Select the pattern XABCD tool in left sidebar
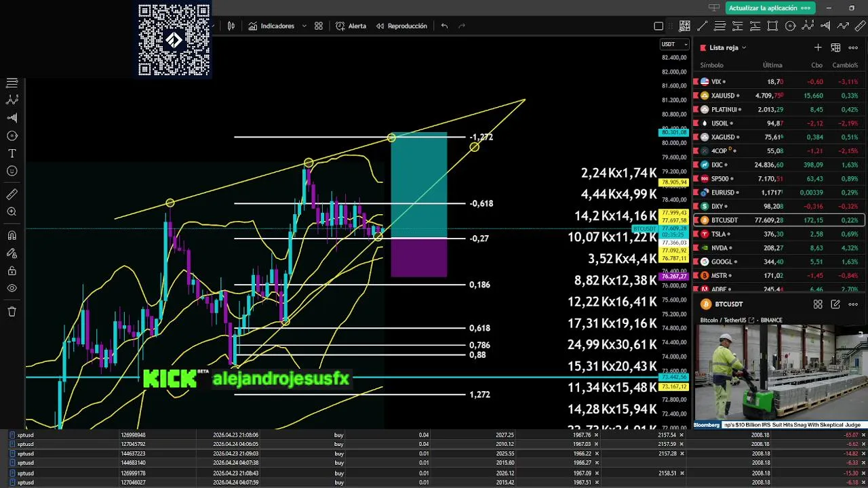The width and height of the screenshot is (868, 488). 12,100
